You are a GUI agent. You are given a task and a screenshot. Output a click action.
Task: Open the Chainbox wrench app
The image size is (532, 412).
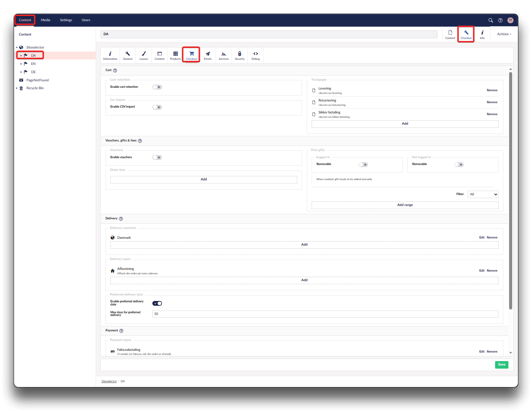coord(466,35)
